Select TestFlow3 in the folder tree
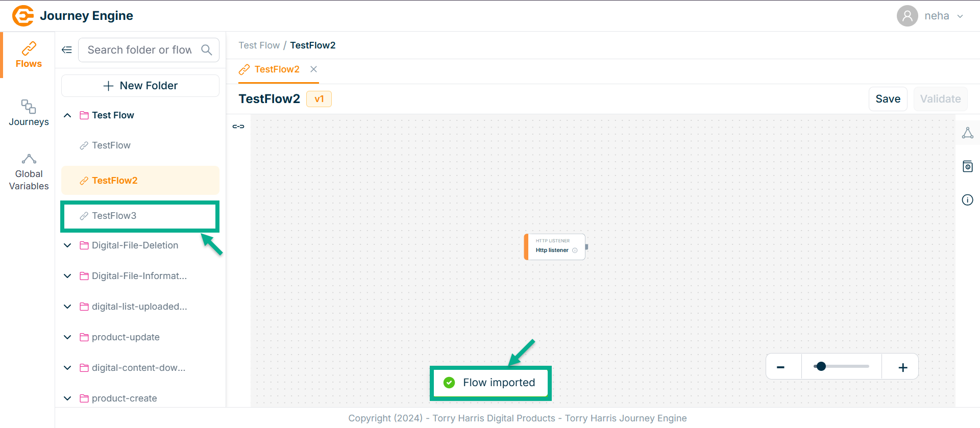980x428 pixels. point(114,216)
